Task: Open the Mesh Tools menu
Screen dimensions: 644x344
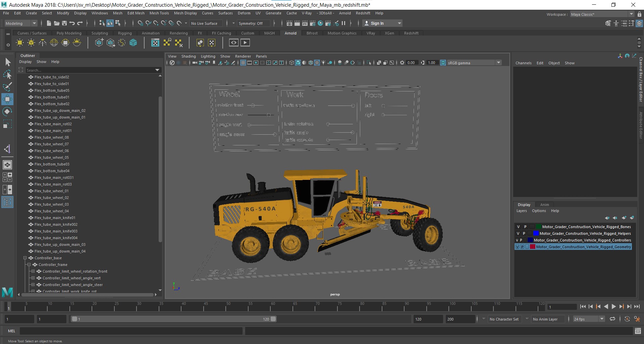Action: [159, 13]
